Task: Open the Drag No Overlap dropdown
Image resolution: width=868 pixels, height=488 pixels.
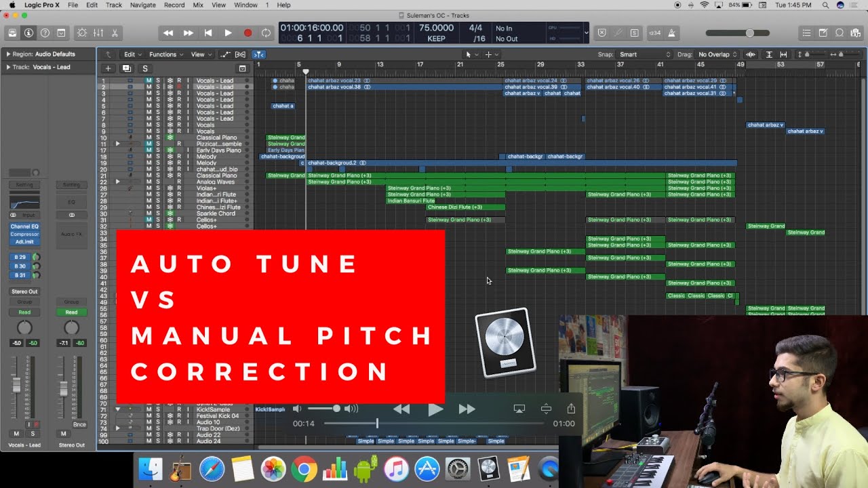Action: point(717,54)
